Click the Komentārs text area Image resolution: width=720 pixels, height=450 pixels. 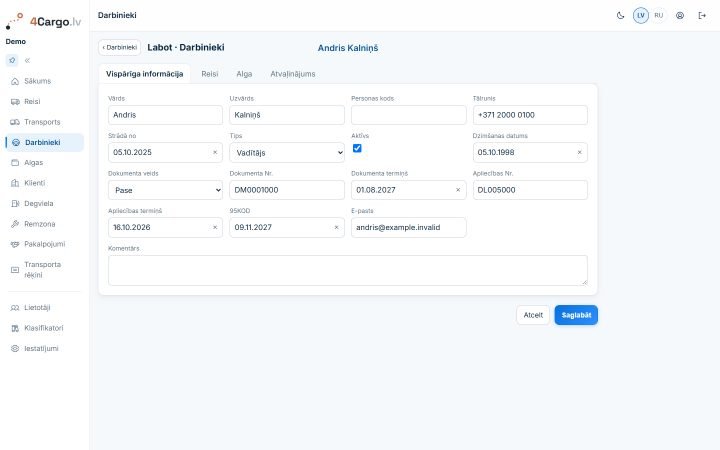point(348,270)
